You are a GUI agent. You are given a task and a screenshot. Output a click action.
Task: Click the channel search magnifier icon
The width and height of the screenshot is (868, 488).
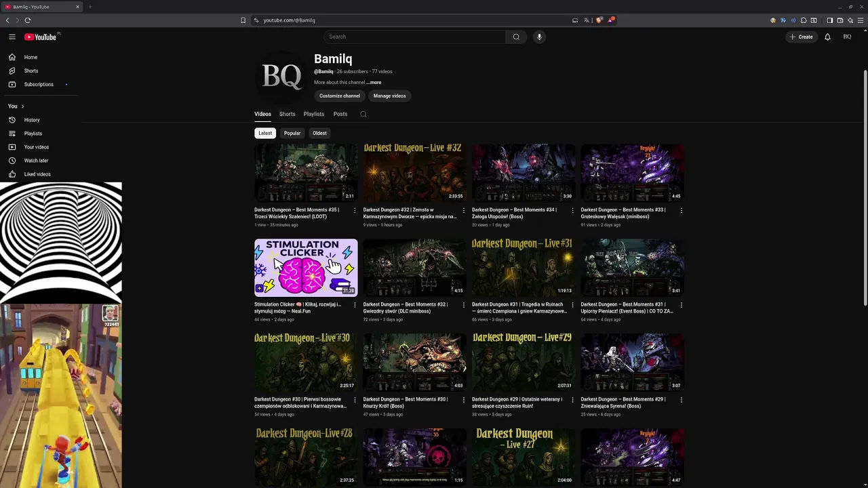[x=363, y=114]
